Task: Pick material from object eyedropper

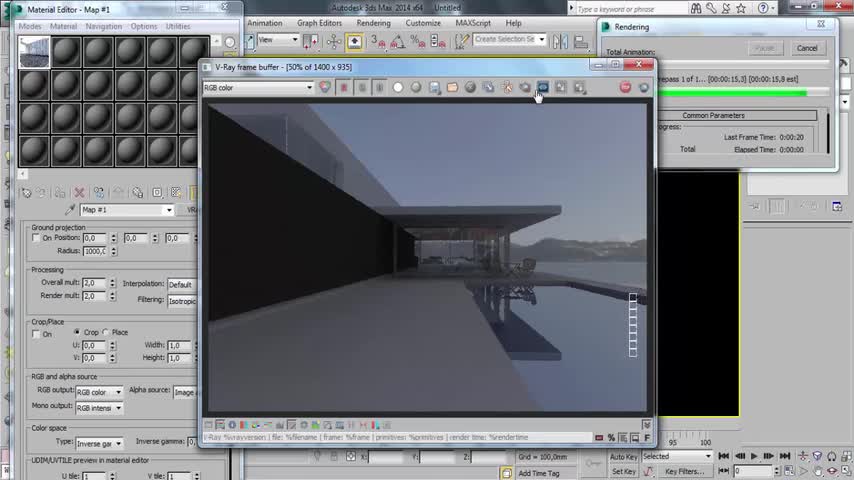Action: [x=70, y=210]
